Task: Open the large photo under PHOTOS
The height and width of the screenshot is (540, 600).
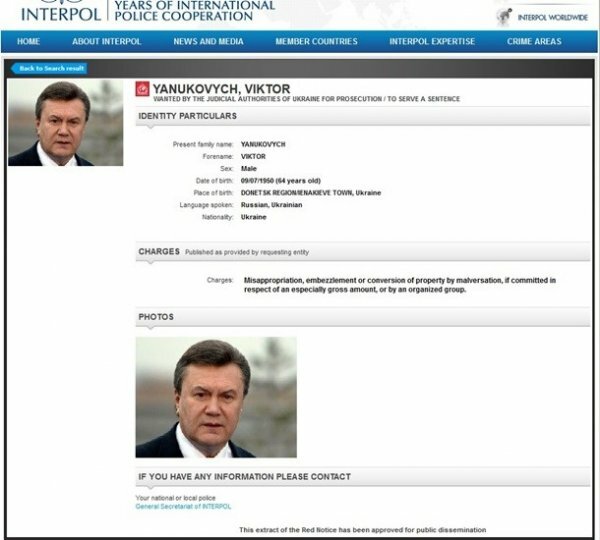Action: tap(216, 397)
